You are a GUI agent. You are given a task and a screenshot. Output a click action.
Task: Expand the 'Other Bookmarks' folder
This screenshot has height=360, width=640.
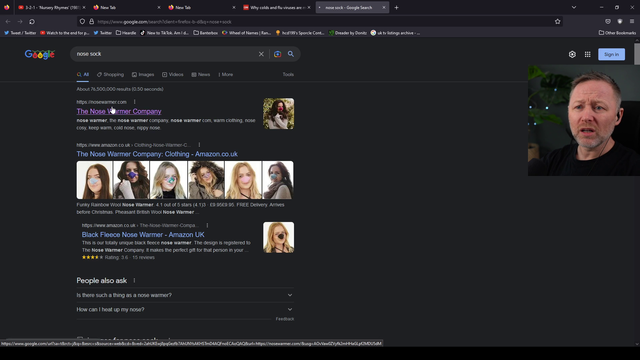(x=617, y=33)
